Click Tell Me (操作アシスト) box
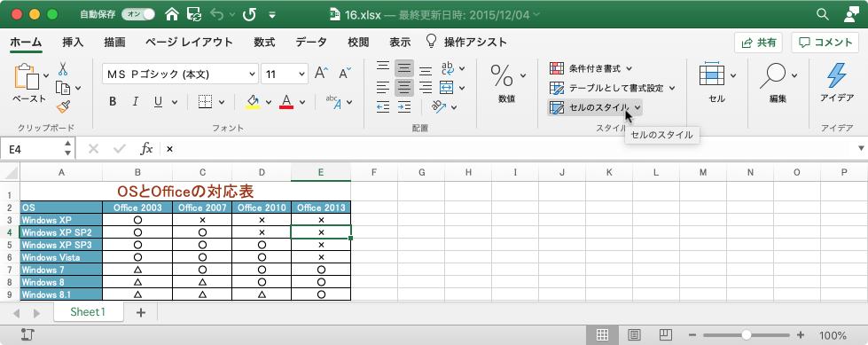The height and width of the screenshot is (345, 868). (465, 42)
